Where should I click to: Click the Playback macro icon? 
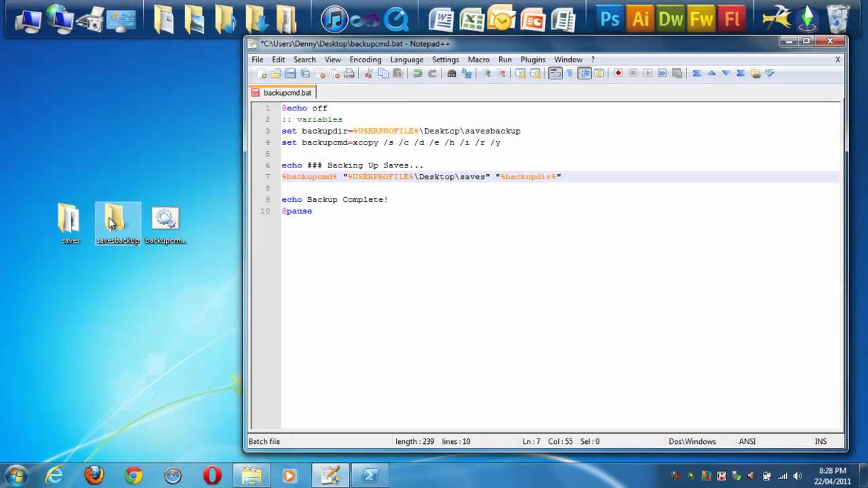648,73
